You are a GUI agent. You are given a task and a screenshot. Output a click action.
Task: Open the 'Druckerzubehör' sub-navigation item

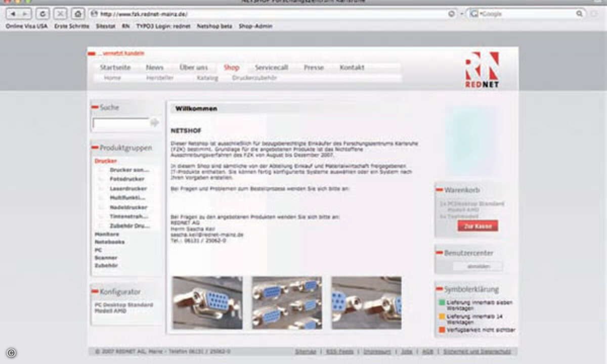(254, 78)
